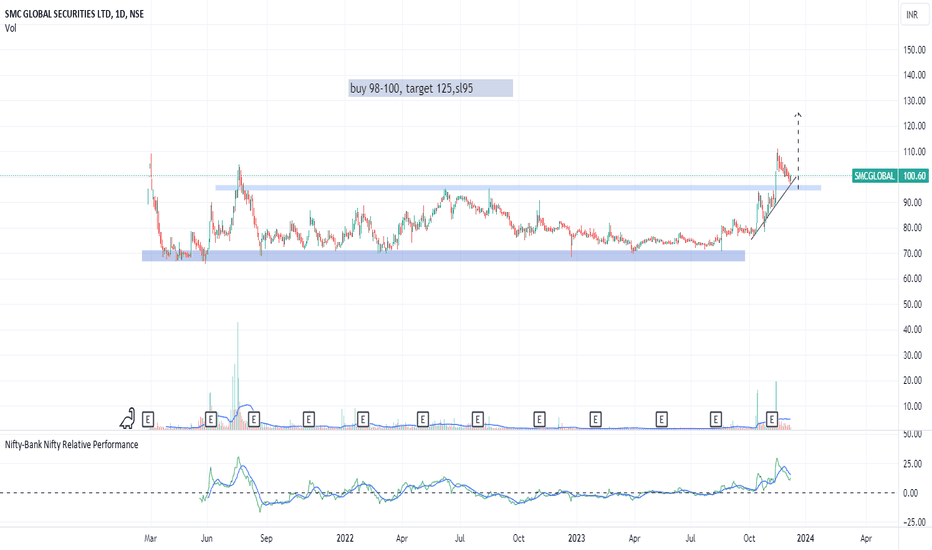
Task: Click the 2024 label on time axis
Action: coord(805,538)
